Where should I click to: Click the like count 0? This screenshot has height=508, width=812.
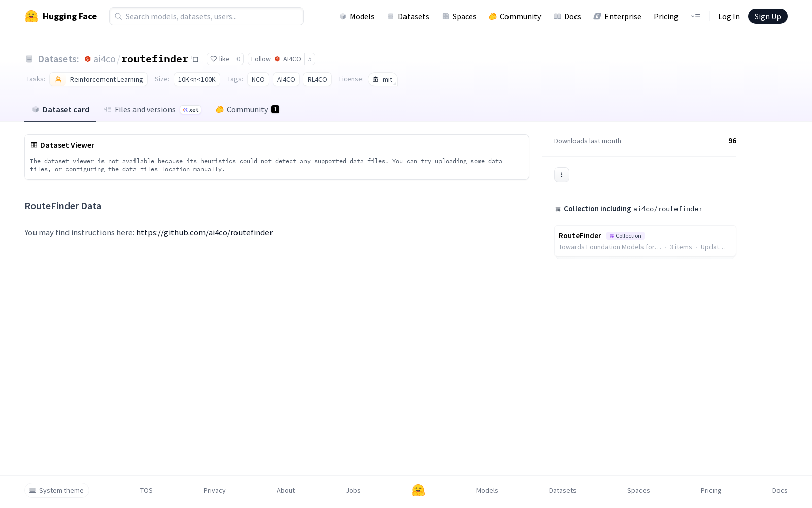(239, 59)
